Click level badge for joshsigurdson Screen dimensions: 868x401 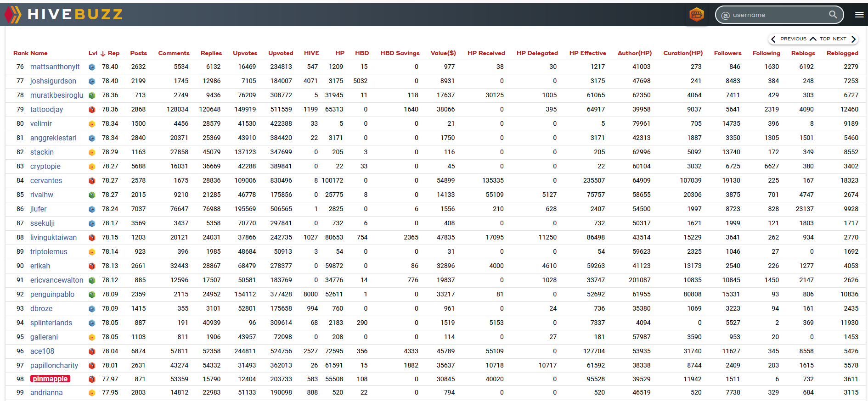click(x=92, y=81)
